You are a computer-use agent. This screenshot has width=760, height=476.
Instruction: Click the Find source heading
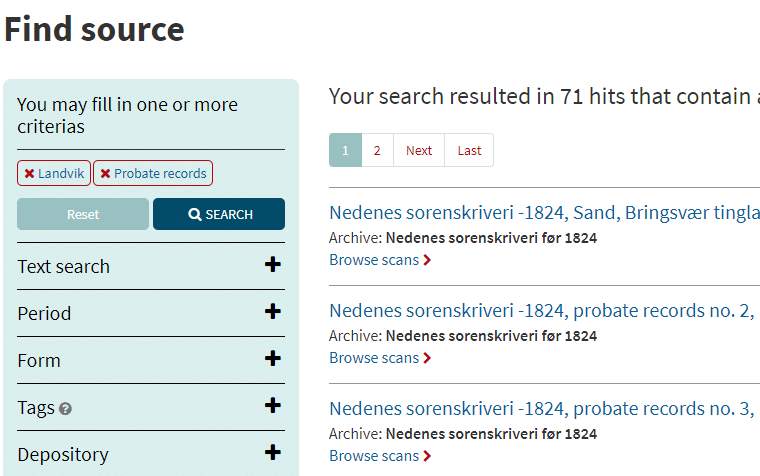94,30
